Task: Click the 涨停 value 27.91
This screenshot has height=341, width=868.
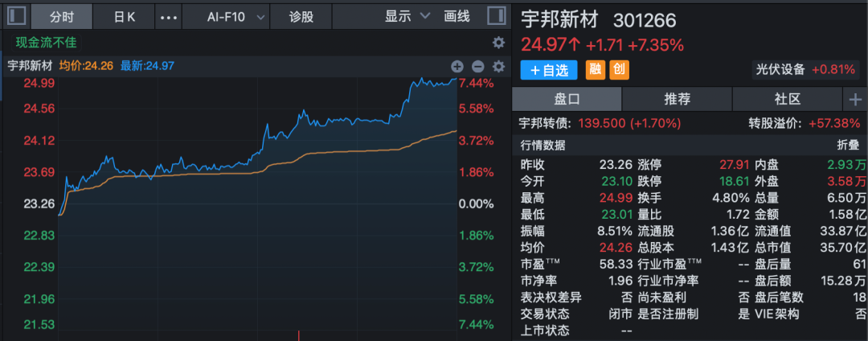Action: [x=735, y=164]
